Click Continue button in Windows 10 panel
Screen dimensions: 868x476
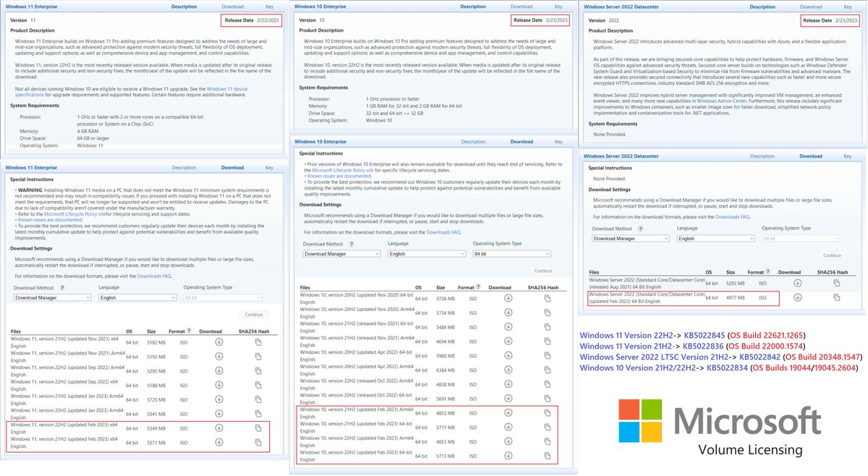point(542,271)
